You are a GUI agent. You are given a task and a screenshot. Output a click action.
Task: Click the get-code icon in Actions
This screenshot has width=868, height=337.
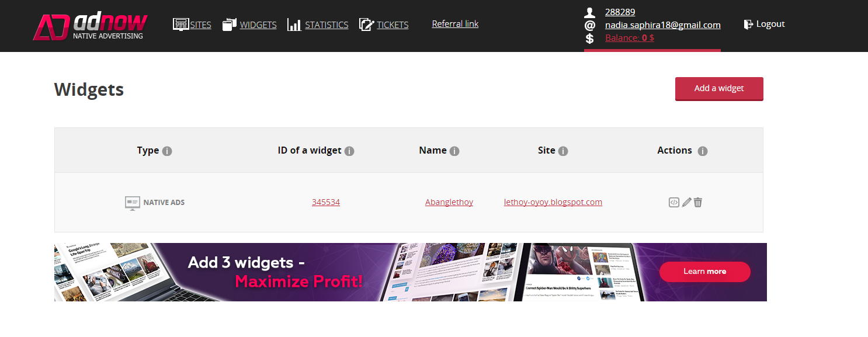coord(674,203)
